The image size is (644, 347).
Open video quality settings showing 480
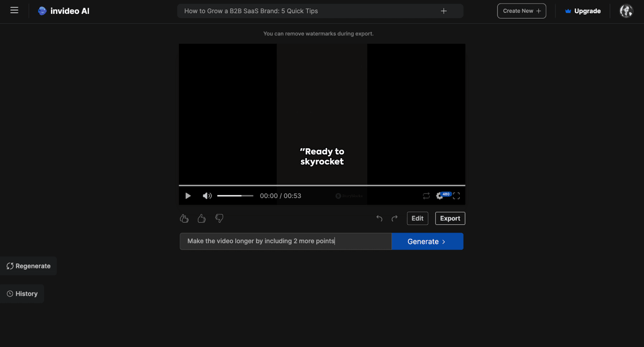point(440,195)
